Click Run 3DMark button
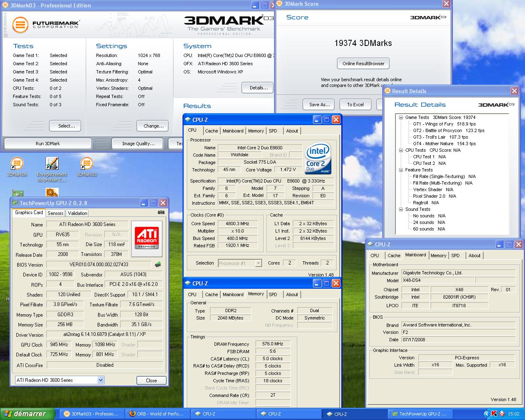 (48, 144)
